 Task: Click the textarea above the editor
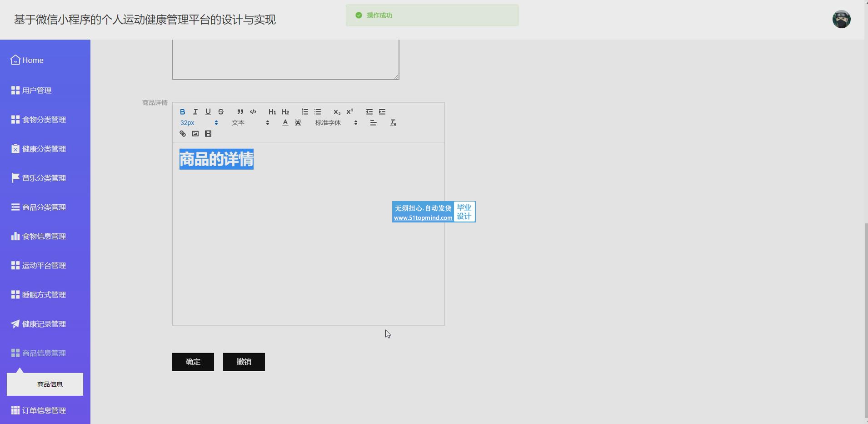286,59
